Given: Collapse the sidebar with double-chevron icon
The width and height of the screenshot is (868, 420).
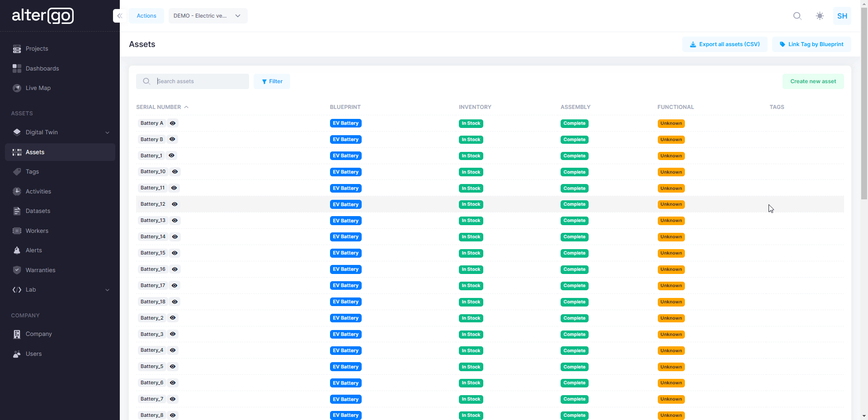Looking at the screenshot, I should (x=119, y=16).
